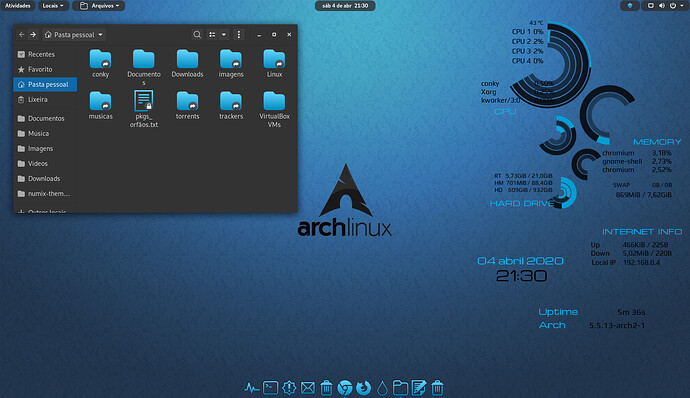The height and width of the screenshot is (398, 690).
Task: Expand the view options dropdown arrow
Action: [x=224, y=34]
